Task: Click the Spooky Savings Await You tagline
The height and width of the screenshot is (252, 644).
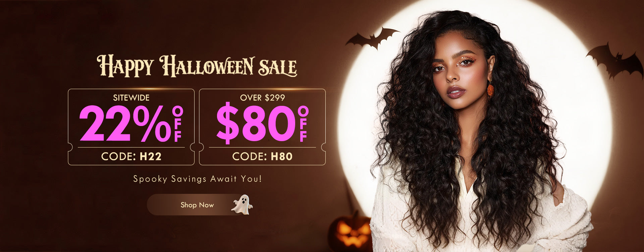Action: click(x=197, y=179)
